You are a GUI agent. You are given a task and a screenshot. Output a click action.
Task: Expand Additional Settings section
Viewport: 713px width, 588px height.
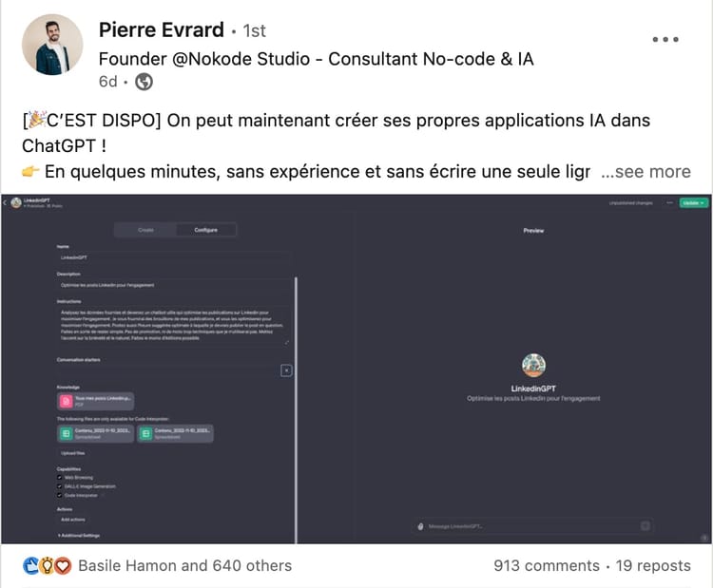click(82, 536)
